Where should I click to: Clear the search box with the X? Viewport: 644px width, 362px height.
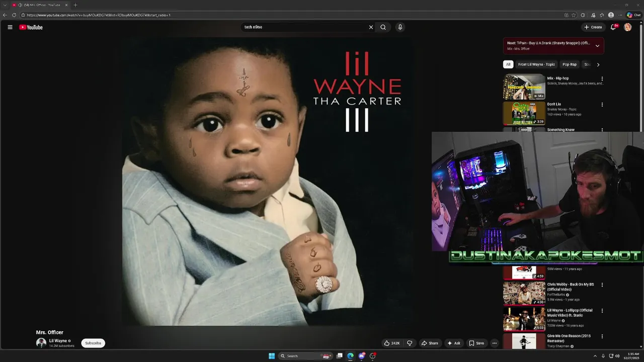pyautogui.click(x=371, y=27)
